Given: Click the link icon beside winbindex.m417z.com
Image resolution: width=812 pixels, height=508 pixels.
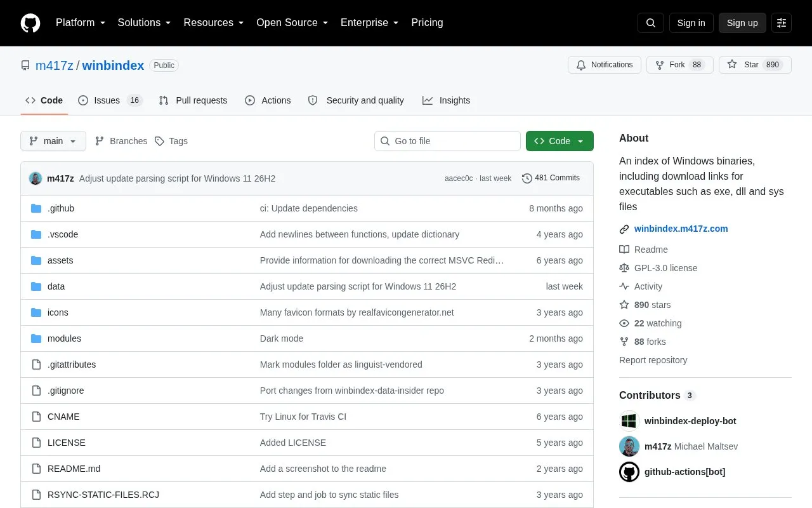Looking at the screenshot, I should click(x=624, y=229).
